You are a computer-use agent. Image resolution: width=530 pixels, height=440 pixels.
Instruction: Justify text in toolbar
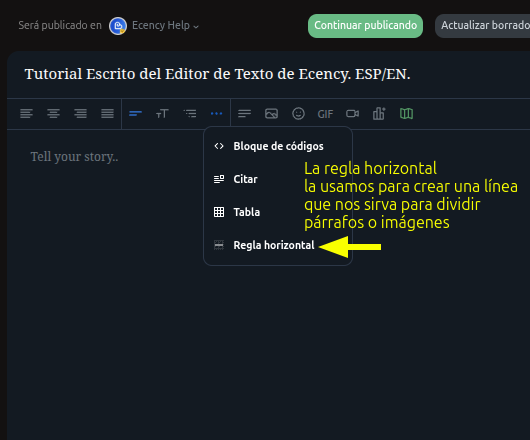click(x=107, y=114)
